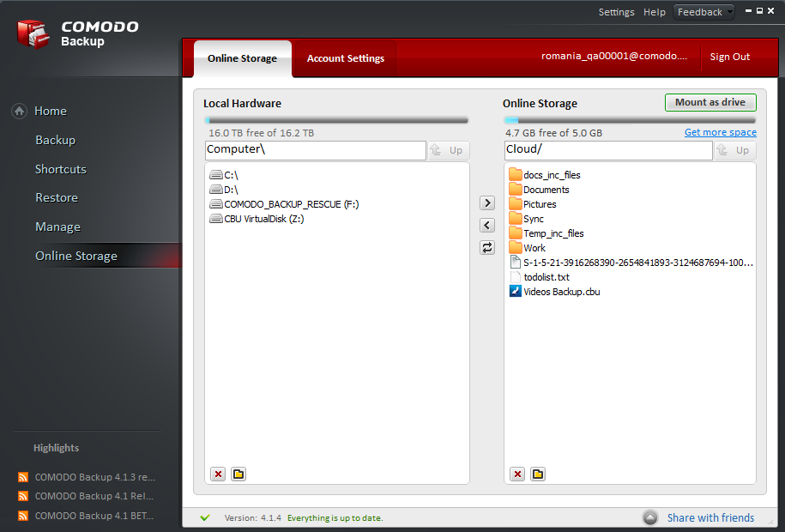
Task: Click the Online Storage usage bar
Action: point(630,120)
